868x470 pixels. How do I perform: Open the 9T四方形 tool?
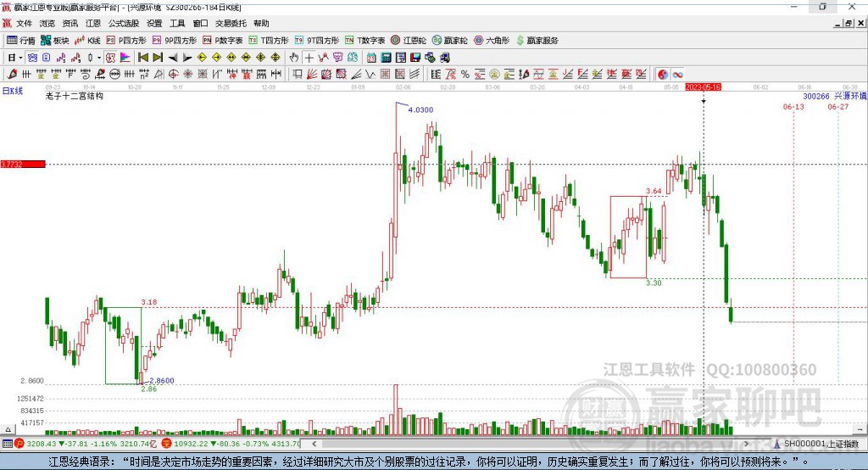pos(317,41)
